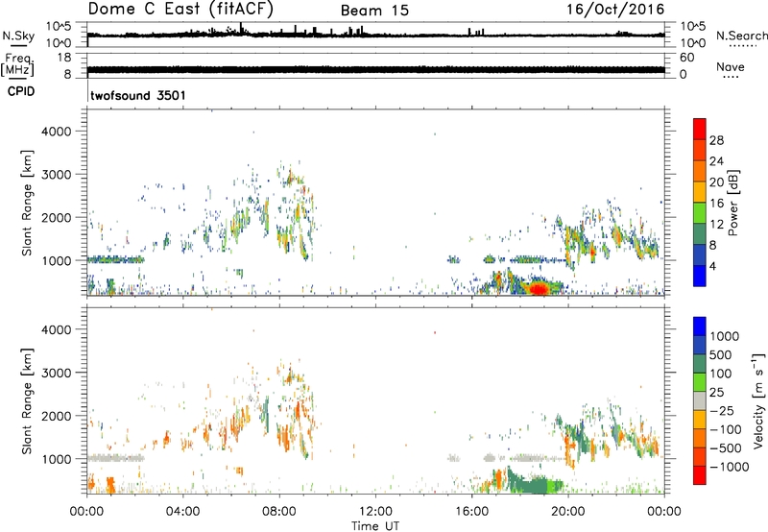This screenshot has height=532, width=768.
Task: Select the "−1000" Velocity colorbar label
Action: point(730,467)
